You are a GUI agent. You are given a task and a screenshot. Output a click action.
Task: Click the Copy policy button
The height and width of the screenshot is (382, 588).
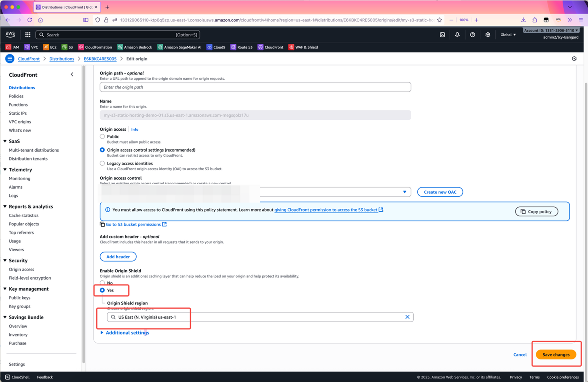click(536, 212)
